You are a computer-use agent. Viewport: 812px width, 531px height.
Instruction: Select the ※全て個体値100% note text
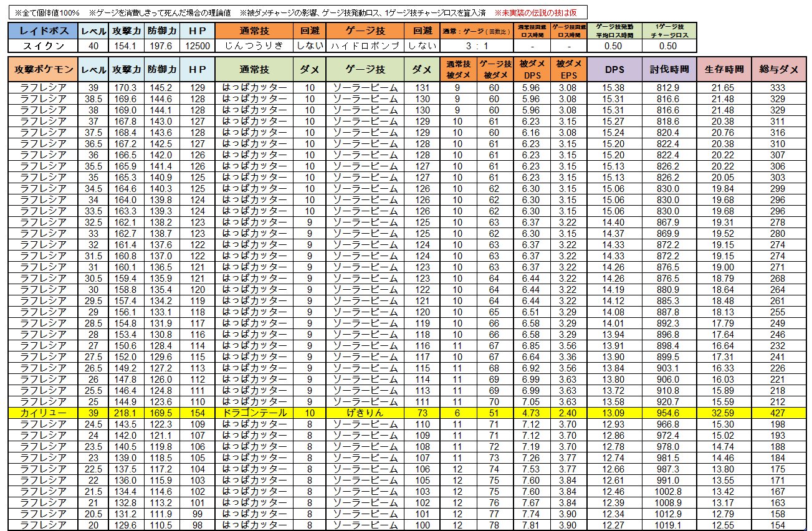(47, 12)
